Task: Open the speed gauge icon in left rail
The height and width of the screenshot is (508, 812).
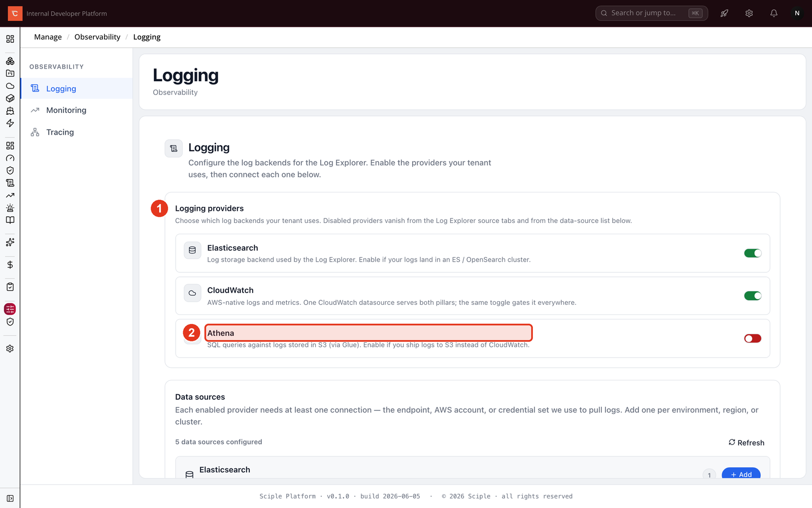Action: tap(10, 158)
